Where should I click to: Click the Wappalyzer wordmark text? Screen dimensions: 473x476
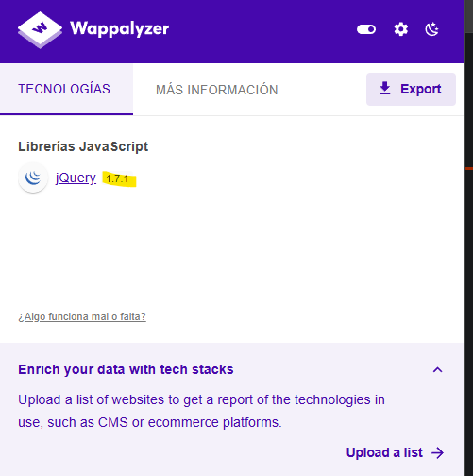[119, 29]
